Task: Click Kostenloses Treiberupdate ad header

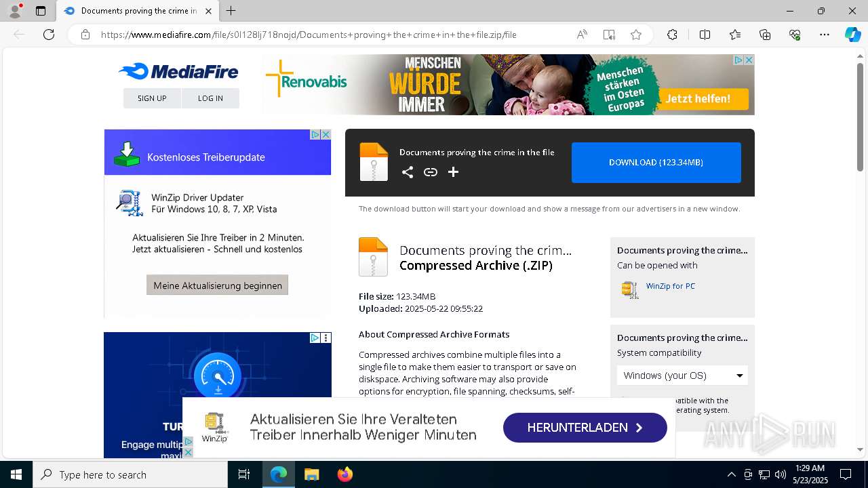Action: click(x=218, y=152)
